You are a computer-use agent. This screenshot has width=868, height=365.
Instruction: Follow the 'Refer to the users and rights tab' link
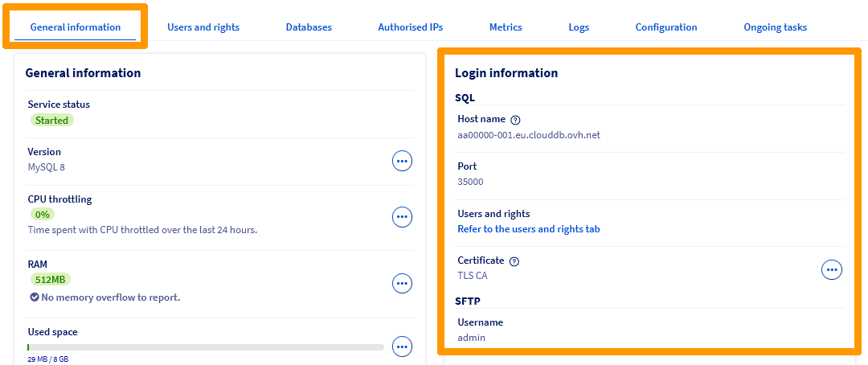pos(528,229)
